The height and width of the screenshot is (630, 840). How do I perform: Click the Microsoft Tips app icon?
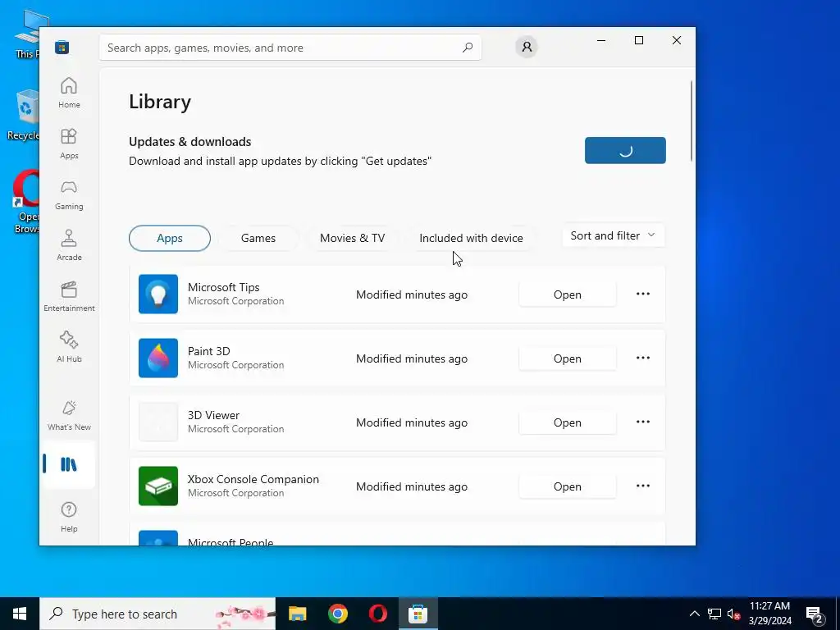coord(158,294)
